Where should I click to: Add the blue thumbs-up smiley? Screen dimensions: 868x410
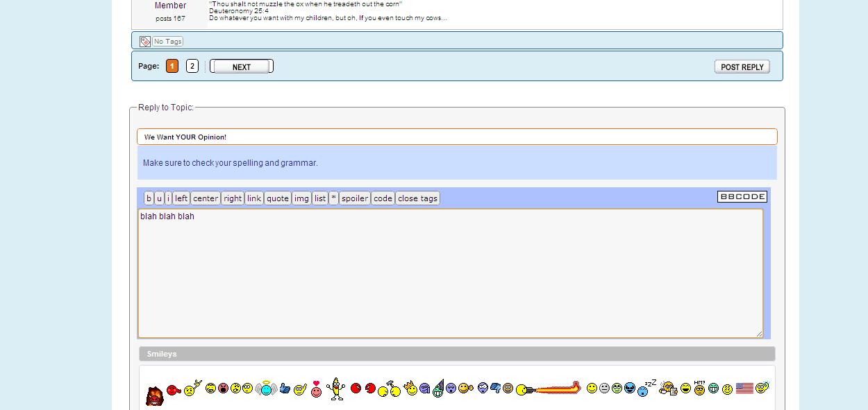(x=285, y=389)
